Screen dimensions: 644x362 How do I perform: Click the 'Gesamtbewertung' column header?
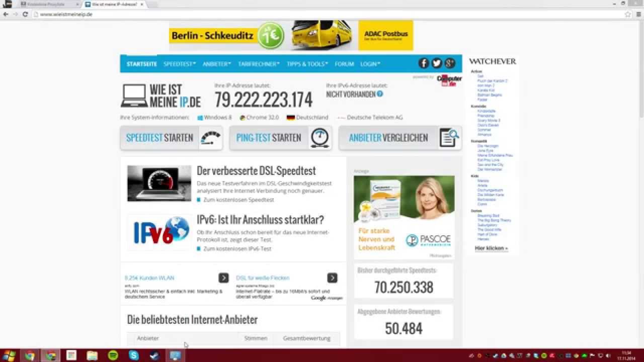tap(306, 338)
